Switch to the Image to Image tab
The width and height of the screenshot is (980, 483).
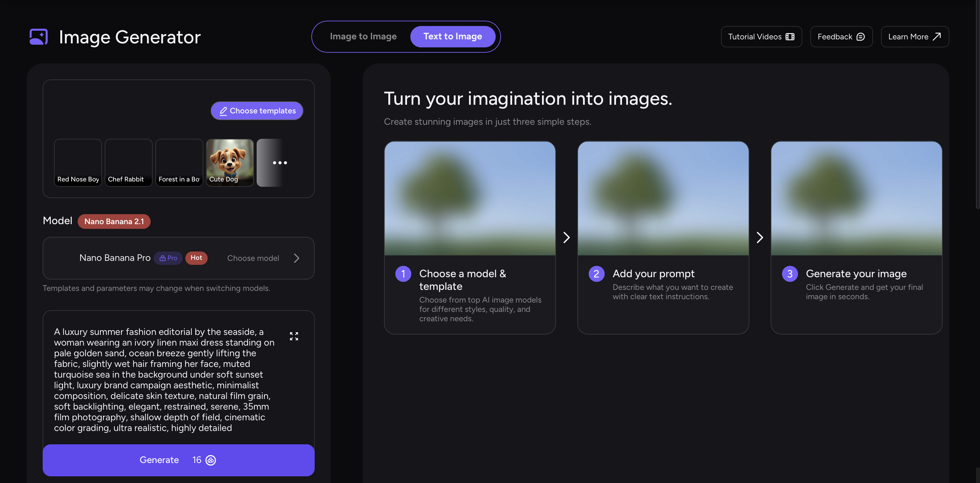[363, 37]
